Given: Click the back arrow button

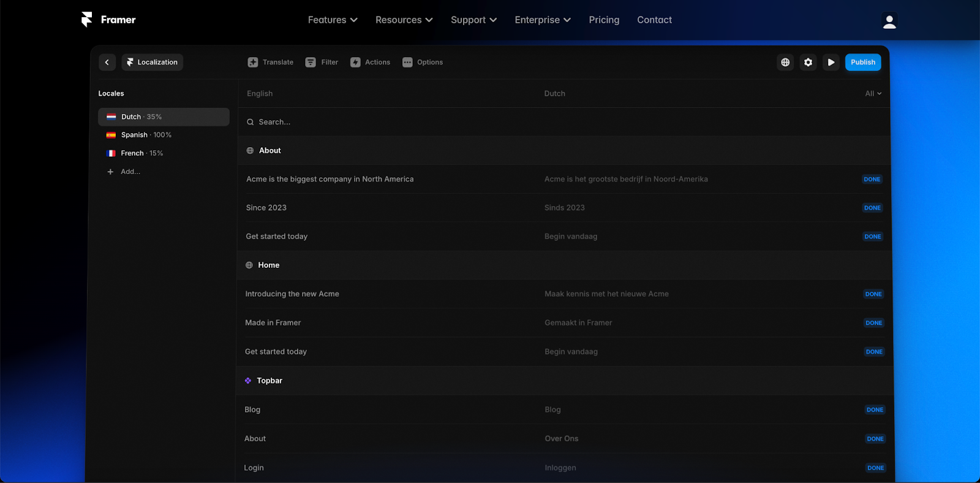Looking at the screenshot, I should 107,62.
